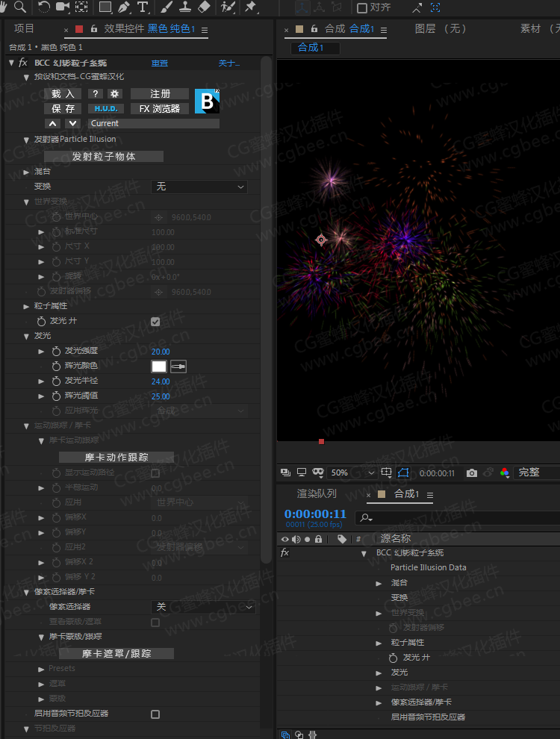Image resolution: width=560 pixels, height=739 pixels.
Task: Uncheck the 发光 开 checkbox
Action: point(155,322)
